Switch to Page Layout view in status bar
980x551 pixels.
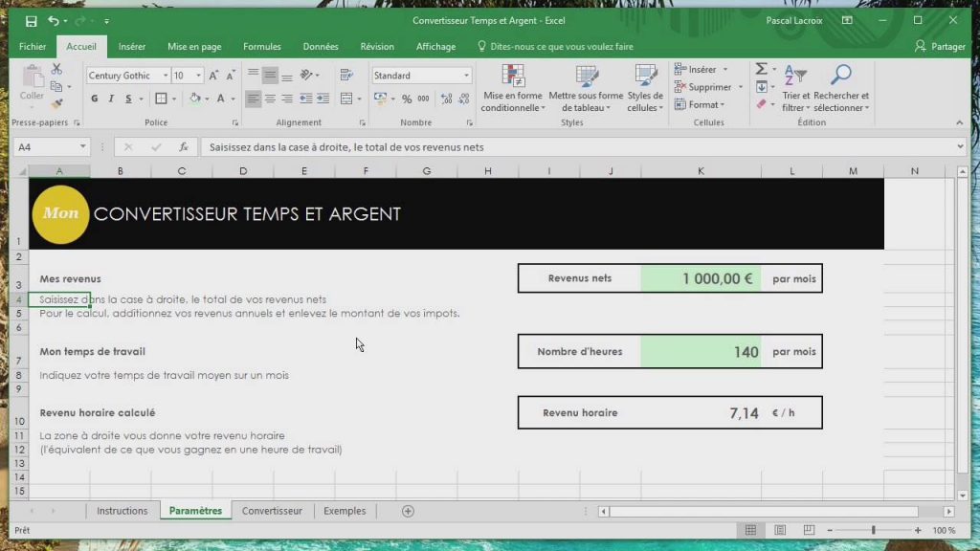coord(780,530)
